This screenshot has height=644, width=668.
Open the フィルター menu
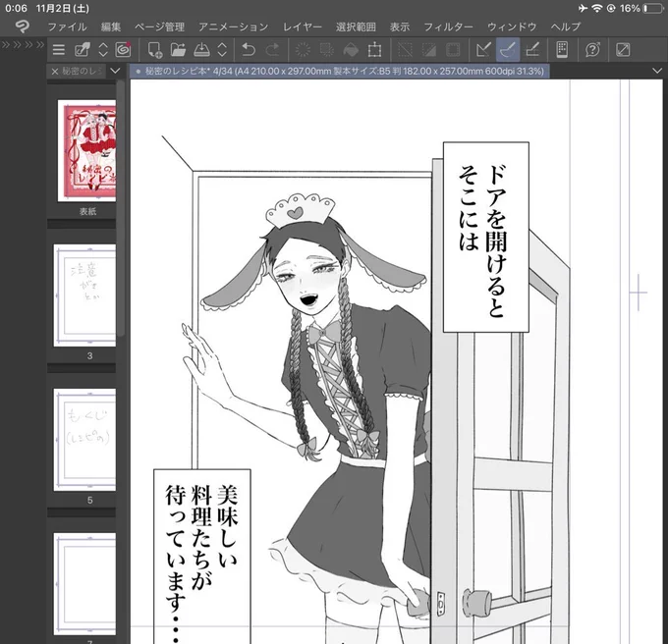coord(448,27)
